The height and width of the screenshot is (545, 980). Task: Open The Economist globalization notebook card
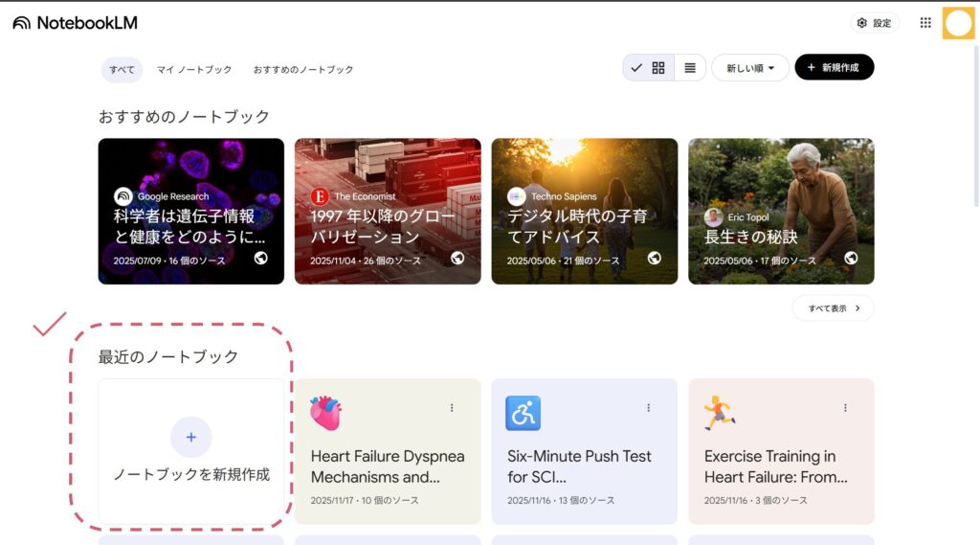pos(388,212)
